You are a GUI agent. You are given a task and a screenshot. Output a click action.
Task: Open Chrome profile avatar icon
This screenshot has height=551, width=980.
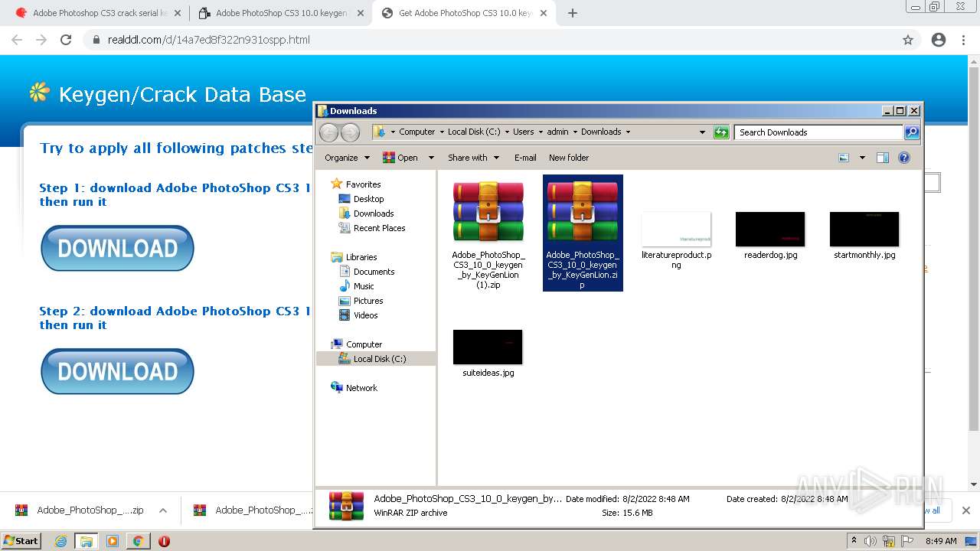939,40
